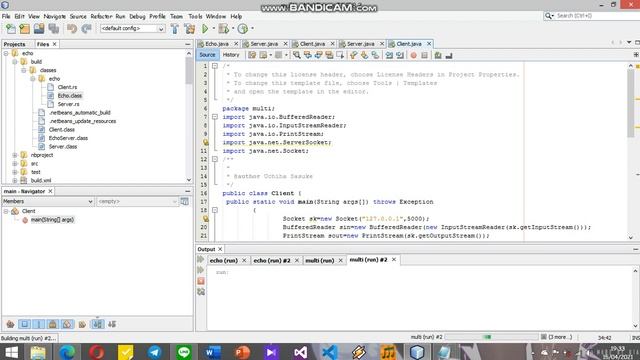Click the Previous Bookmark icon
The image size is (640, 360).
tap(353, 55)
